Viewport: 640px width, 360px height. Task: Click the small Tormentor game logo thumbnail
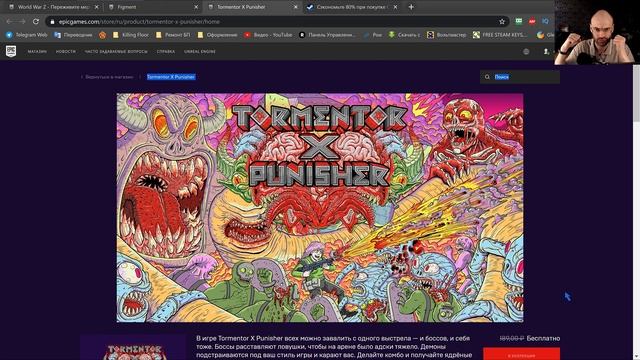click(133, 348)
